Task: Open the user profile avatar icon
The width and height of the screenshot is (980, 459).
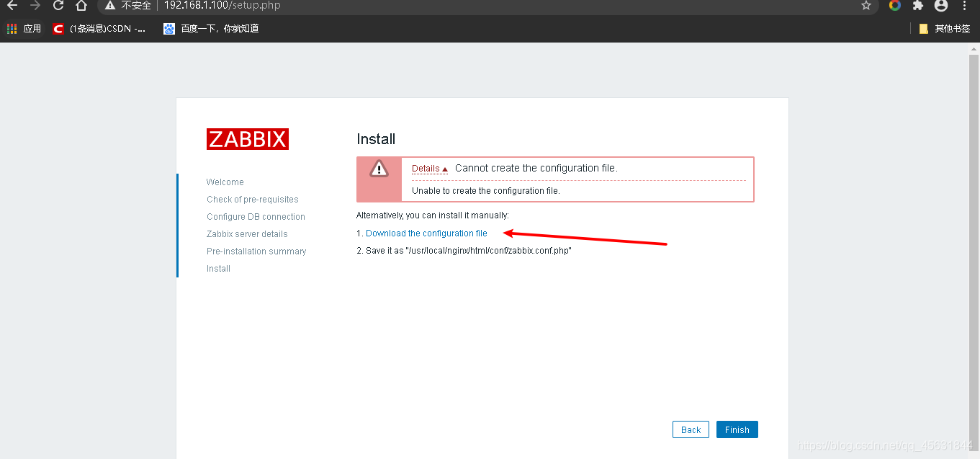Action: (x=941, y=6)
